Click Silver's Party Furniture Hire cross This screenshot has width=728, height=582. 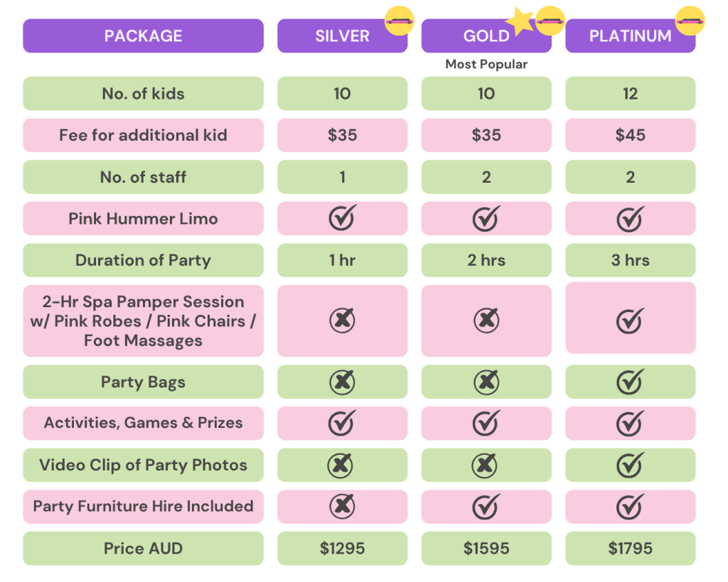point(342,507)
